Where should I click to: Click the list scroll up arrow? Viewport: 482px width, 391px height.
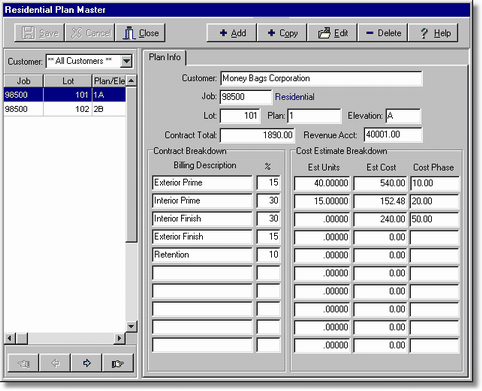[131, 81]
